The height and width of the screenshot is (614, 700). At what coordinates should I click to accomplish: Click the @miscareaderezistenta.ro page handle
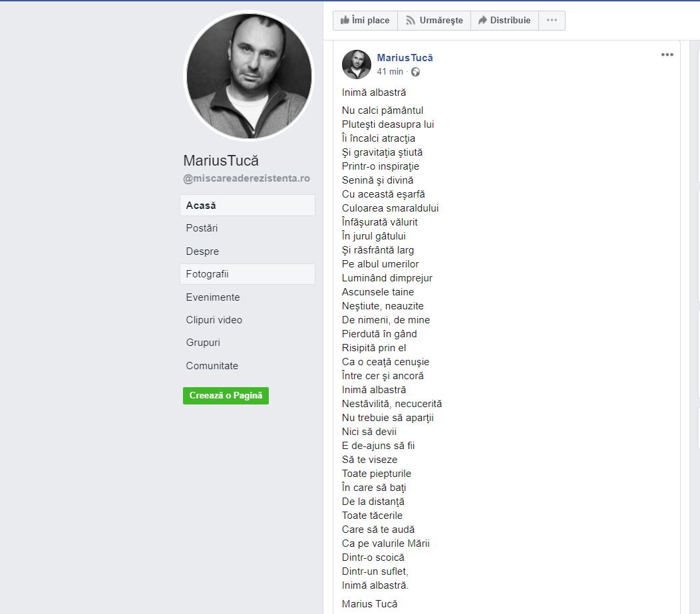[x=246, y=178]
